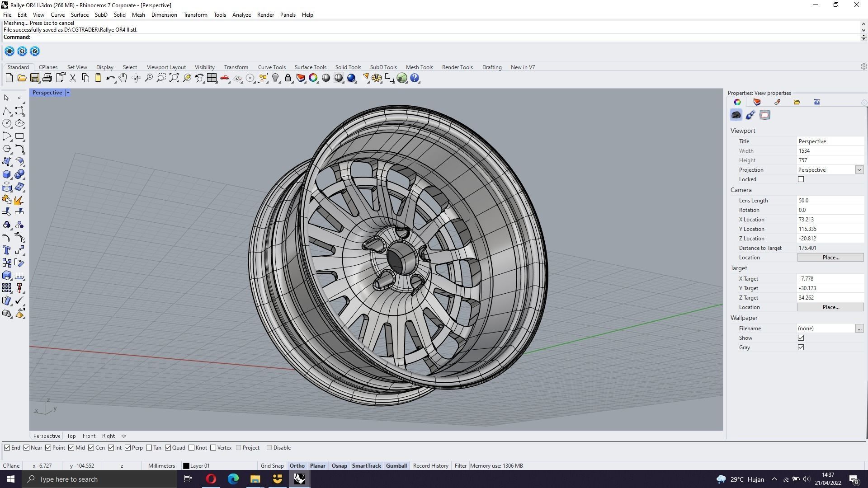Viewport: 868px width, 488px height.
Task: Click the Help question mark icon
Action: 415,78
